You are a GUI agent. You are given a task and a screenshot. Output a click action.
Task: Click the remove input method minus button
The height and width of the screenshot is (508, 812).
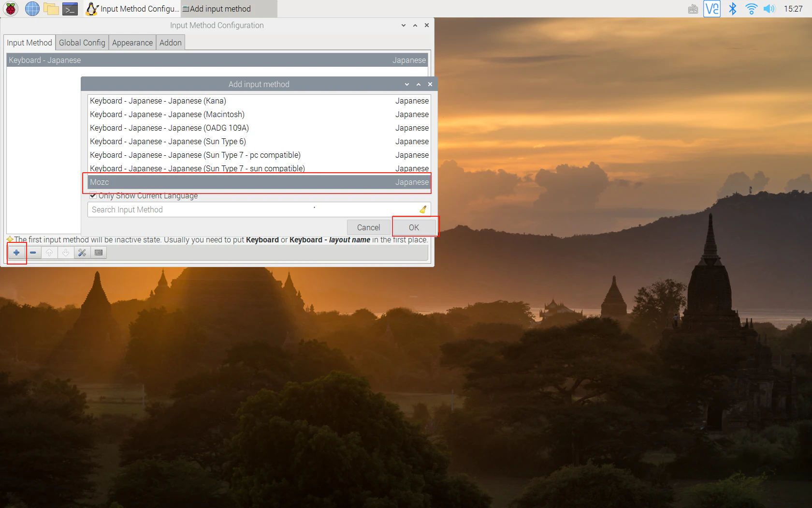(33, 253)
